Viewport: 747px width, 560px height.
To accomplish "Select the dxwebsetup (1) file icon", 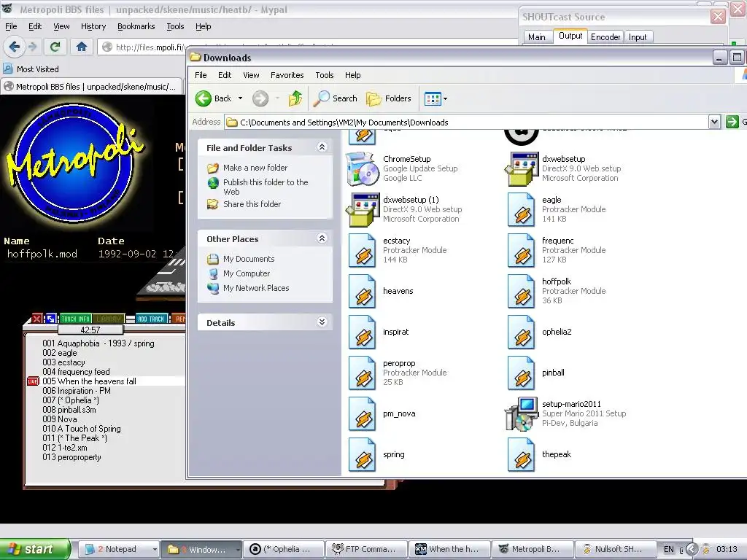I will 362,209.
